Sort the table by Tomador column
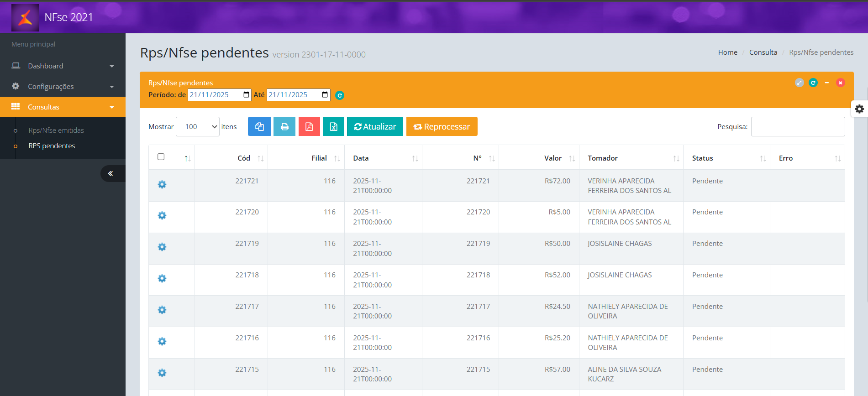The width and height of the screenshot is (868, 396). point(631,158)
